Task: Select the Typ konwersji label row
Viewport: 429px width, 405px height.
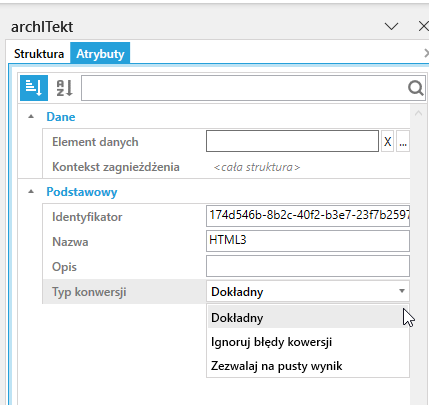Action: pyautogui.click(x=124, y=292)
